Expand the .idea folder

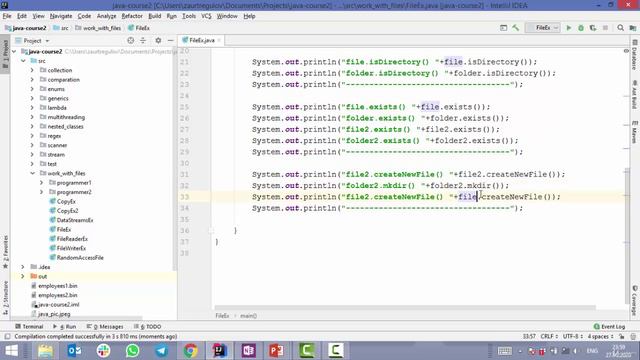23,267
